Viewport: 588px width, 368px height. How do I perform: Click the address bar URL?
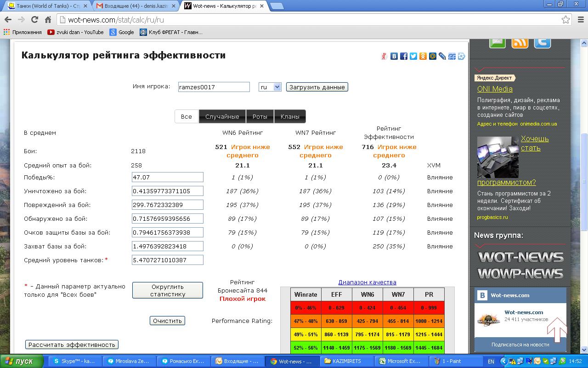click(116, 20)
